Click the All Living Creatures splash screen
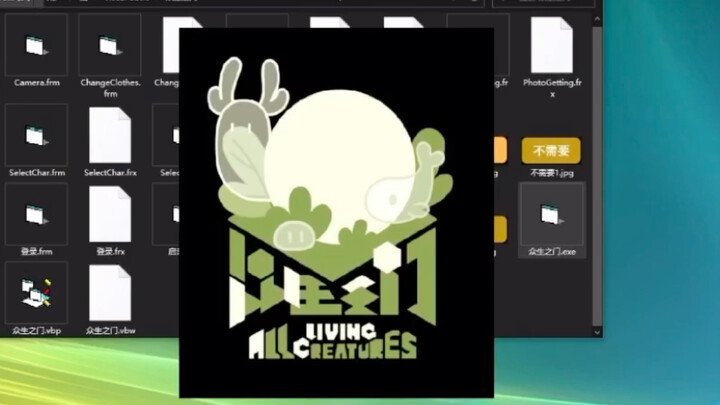This screenshot has height=405, width=720. 337,213
